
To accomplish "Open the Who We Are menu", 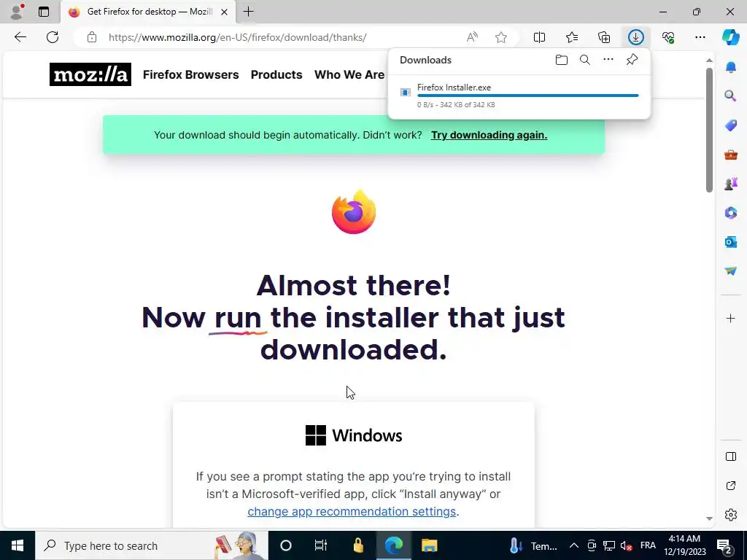I will 349,75.
